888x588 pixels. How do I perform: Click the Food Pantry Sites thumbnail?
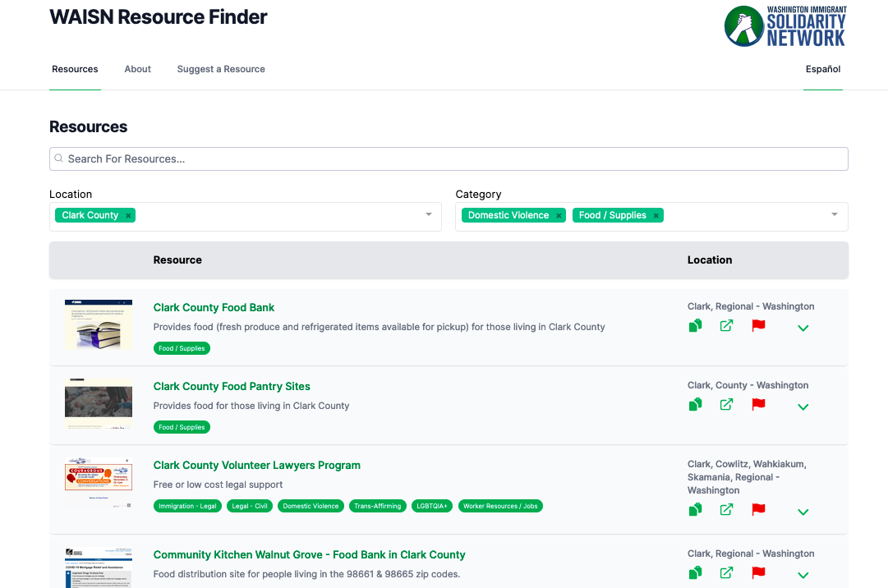pos(99,403)
